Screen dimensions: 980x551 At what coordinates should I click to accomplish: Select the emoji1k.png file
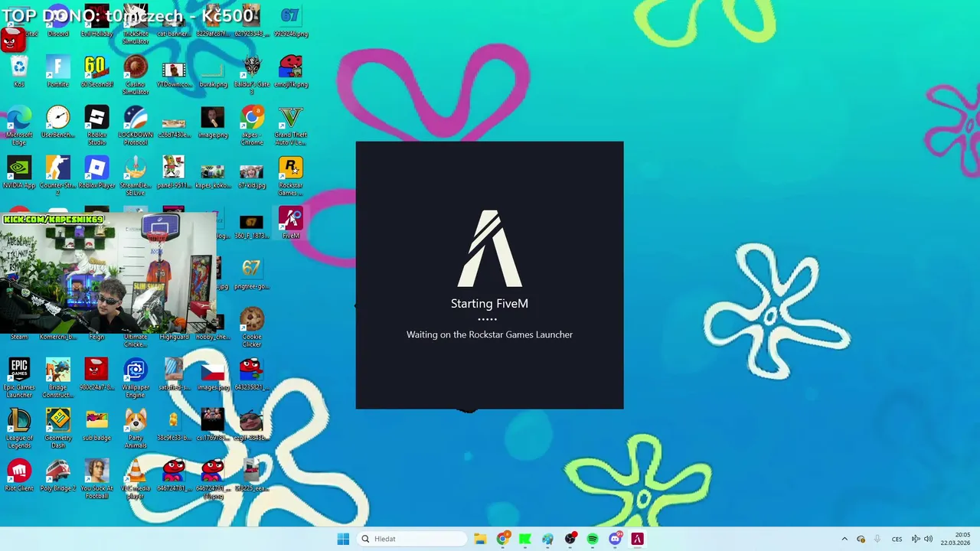point(291,72)
